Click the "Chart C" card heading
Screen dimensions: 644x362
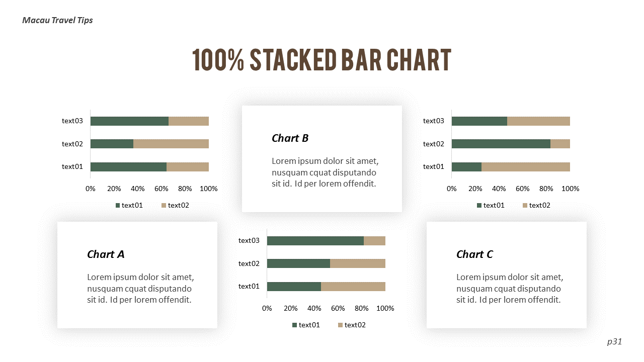[x=474, y=254]
